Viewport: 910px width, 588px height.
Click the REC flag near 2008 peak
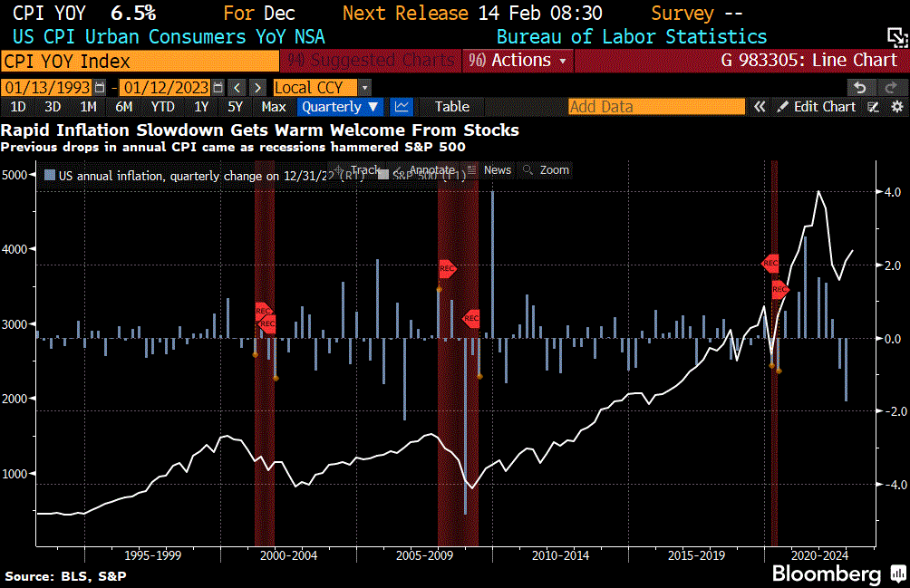pos(447,268)
